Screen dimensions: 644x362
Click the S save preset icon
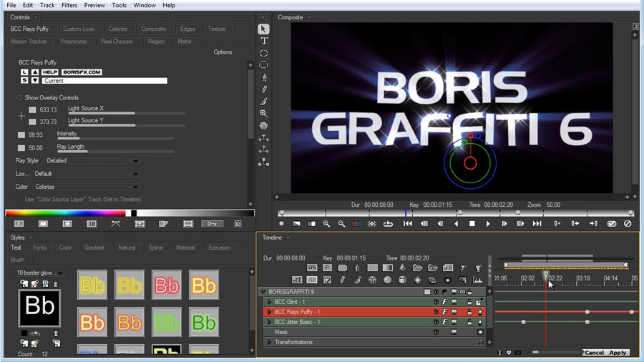click(x=24, y=80)
